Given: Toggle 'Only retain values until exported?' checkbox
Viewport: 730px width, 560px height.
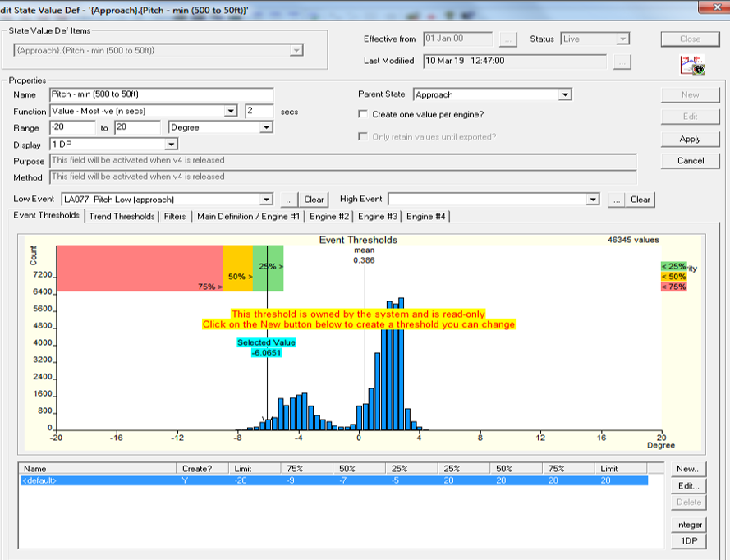Looking at the screenshot, I should coord(364,136).
